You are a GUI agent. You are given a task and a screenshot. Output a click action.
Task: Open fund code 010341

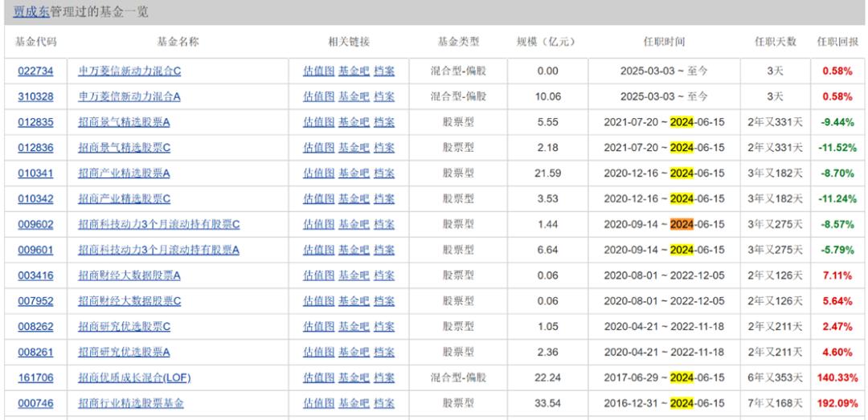tap(35, 173)
